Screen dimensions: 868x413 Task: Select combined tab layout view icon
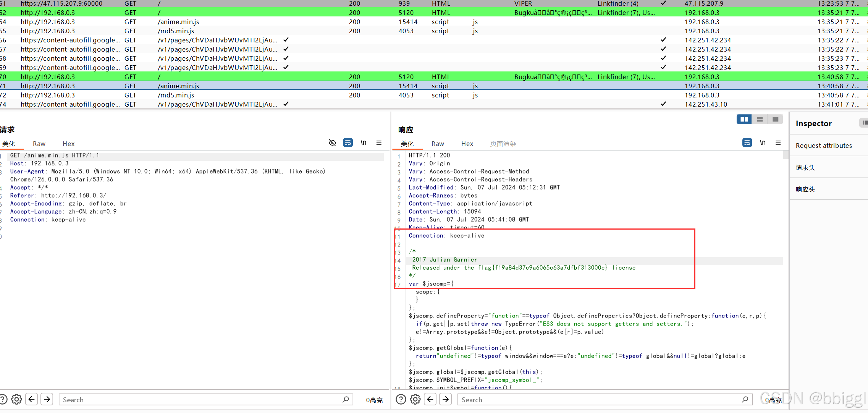pyautogui.click(x=775, y=120)
